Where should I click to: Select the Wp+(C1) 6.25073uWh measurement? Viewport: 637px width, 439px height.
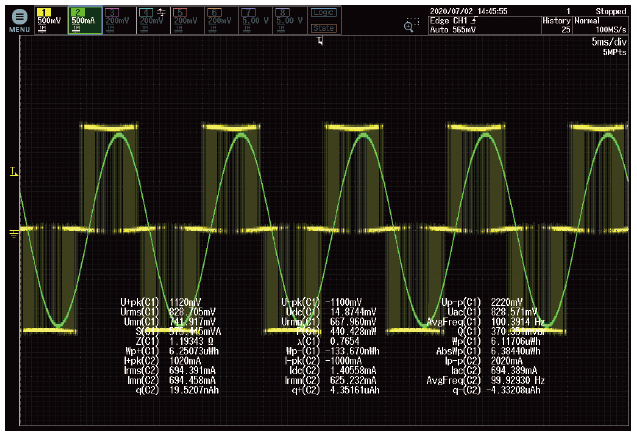coord(172,351)
